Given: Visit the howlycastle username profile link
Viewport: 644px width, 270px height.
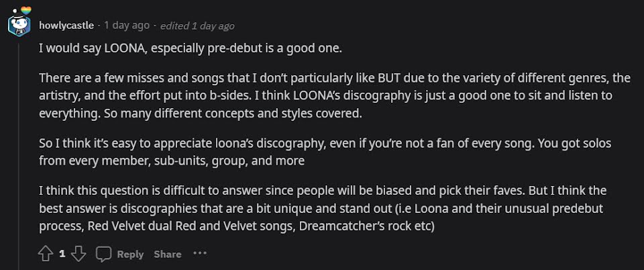Looking at the screenshot, I should pyautogui.click(x=66, y=26).
